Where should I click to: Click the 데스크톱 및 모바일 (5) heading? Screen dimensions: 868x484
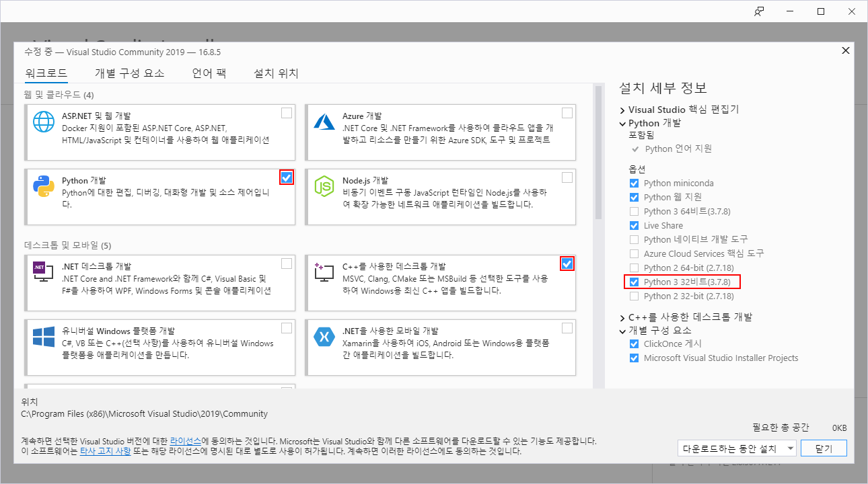(68, 245)
